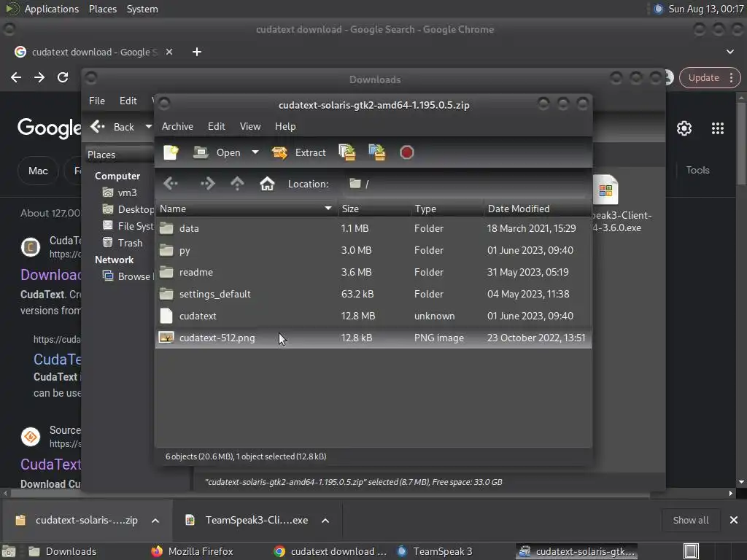Go to previous location arrow in archive
This screenshot has width=747, height=560.
tap(171, 183)
